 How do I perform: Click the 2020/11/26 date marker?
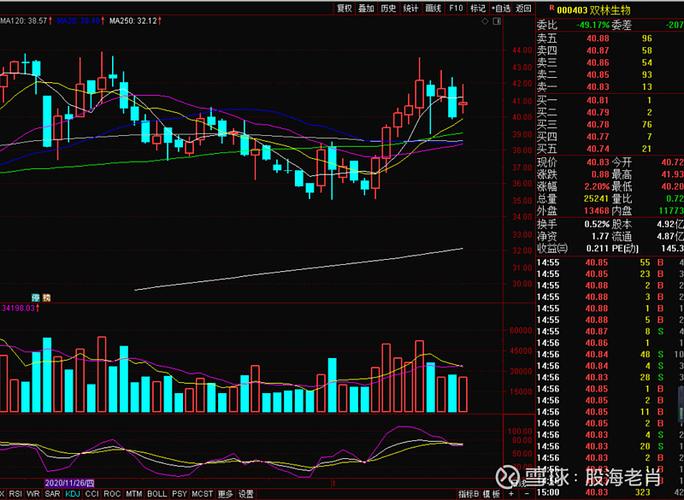(69, 483)
